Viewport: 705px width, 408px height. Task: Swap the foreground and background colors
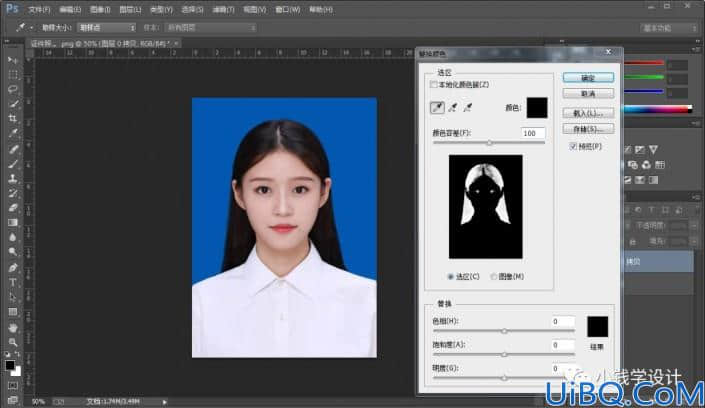(18, 354)
